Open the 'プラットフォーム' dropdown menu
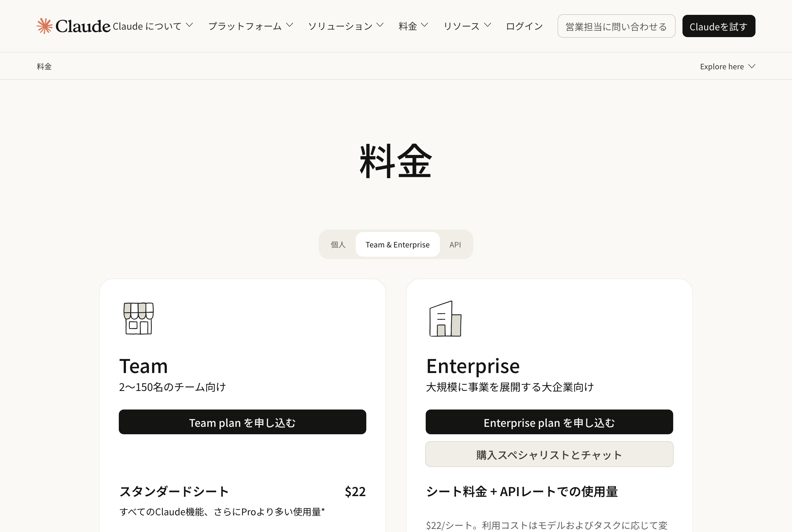 (x=251, y=26)
